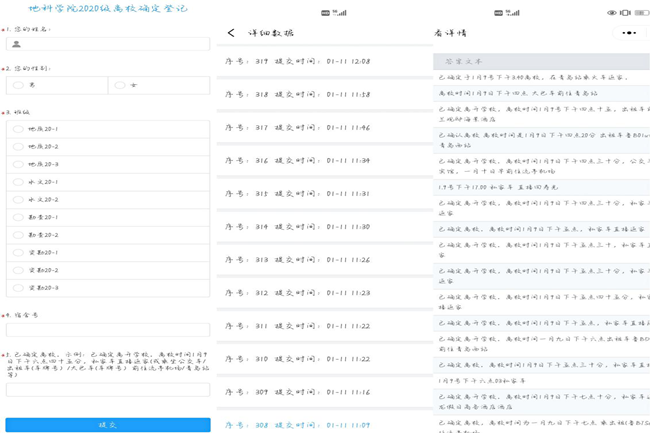
Task: Choose class 地质20-3
Action: [108, 164]
